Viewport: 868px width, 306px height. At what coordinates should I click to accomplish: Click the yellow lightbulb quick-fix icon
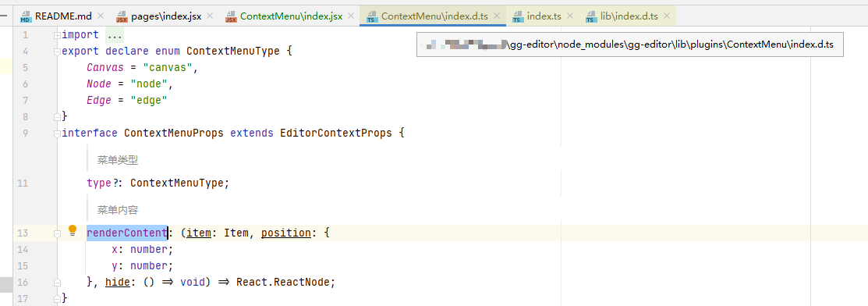[73, 231]
